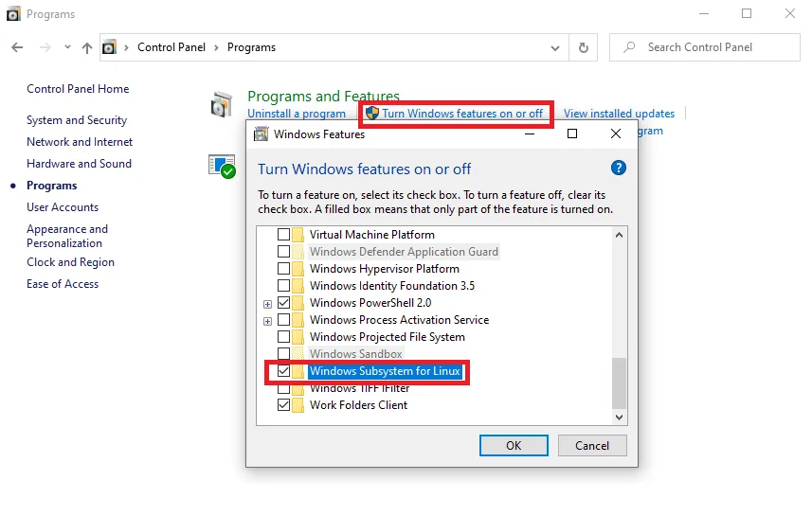The image size is (812, 516).
Task: Close the Windows Features dialog
Action: [615, 134]
